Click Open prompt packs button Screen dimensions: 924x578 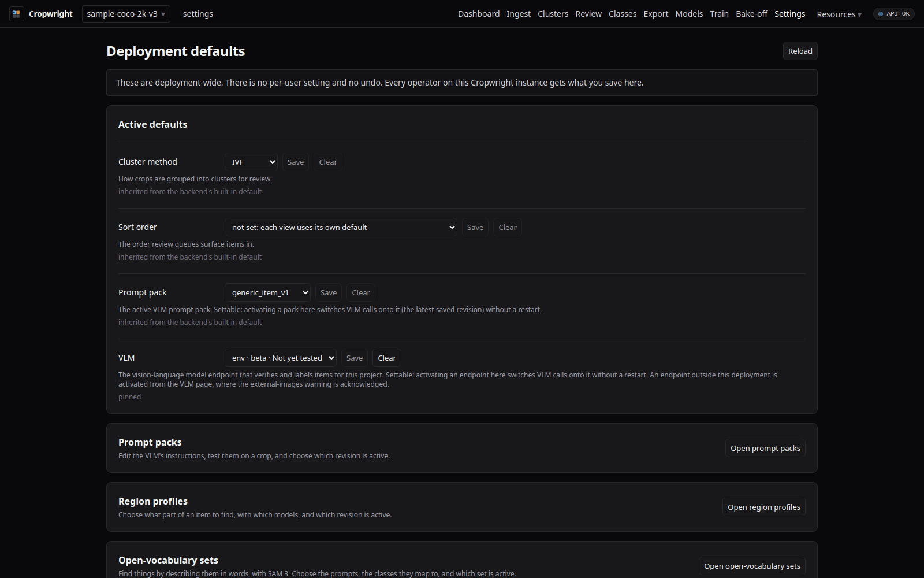pos(765,449)
